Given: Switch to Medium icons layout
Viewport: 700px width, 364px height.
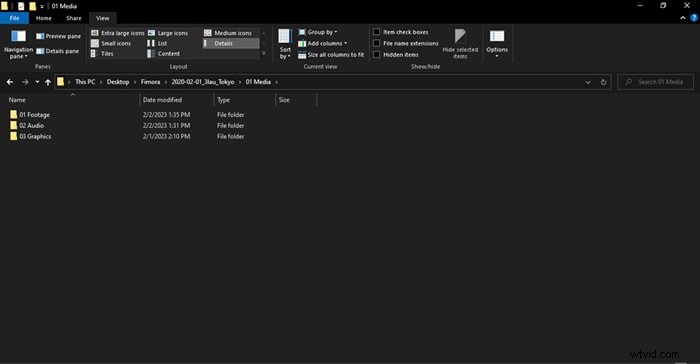Looking at the screenshot, I should (228, 33).
